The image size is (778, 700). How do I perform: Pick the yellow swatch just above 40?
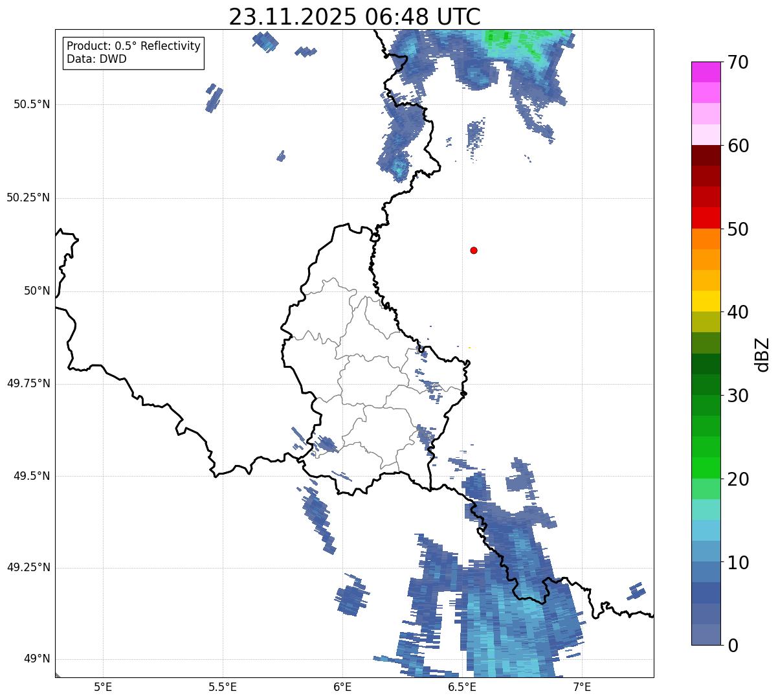706,301
